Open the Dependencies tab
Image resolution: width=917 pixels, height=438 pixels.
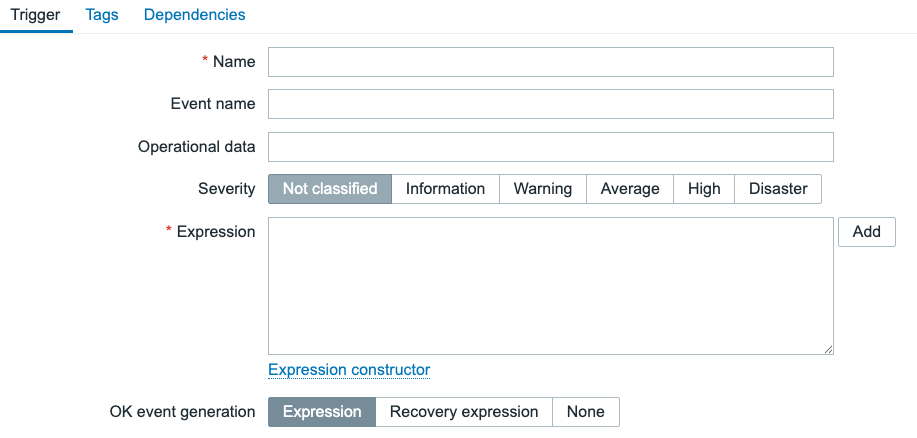195,15
